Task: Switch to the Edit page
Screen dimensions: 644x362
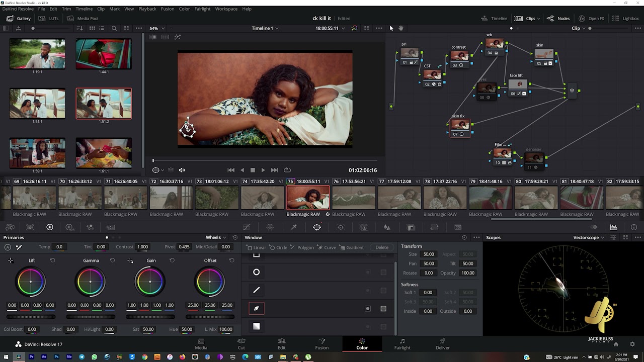Action: click(x=282, y=344)
